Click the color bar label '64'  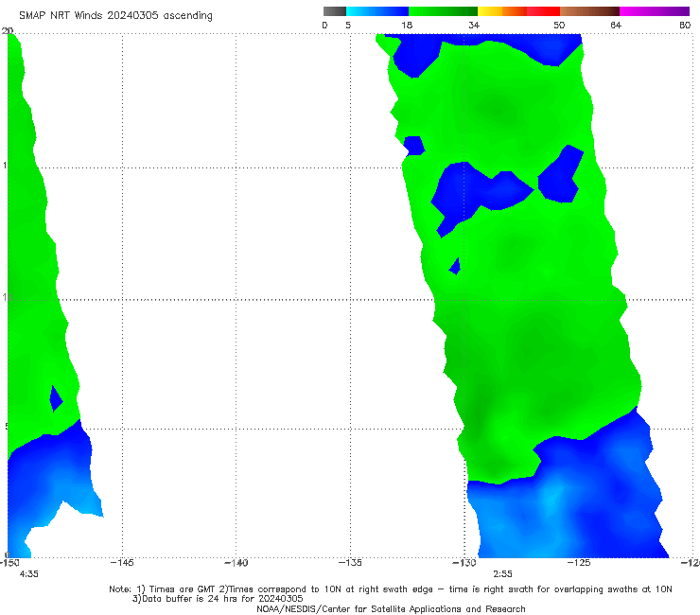tap(616, 25)
